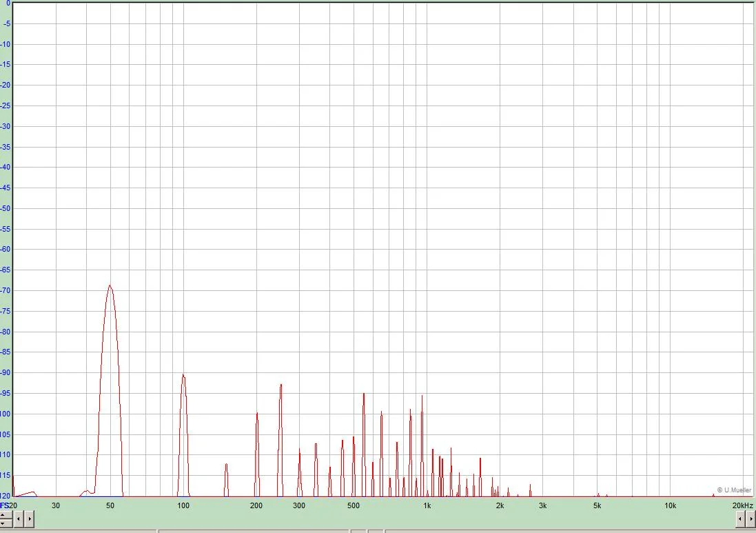Click the -60 dB gridline label
Screen dimensions: 756x533
[x=6, y=249]
